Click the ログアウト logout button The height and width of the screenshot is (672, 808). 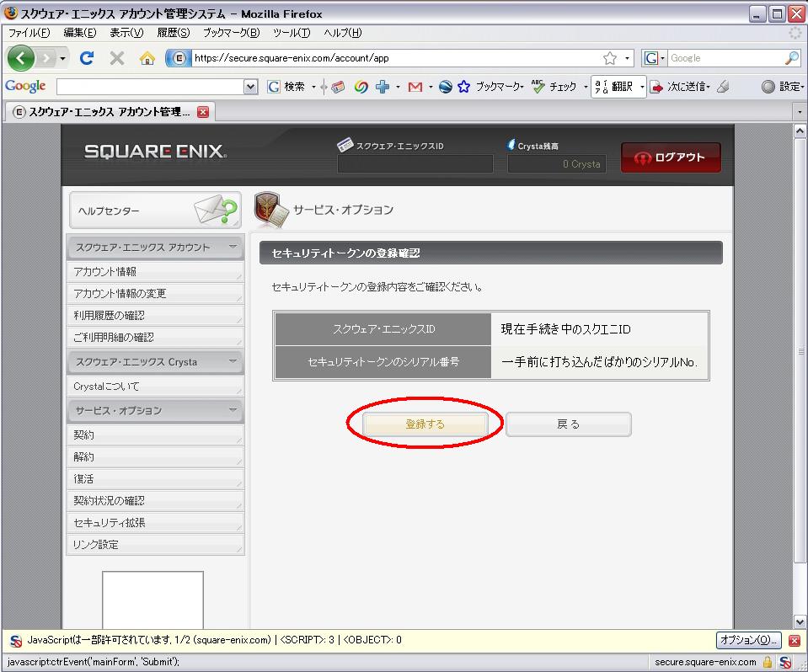(671, 157)
